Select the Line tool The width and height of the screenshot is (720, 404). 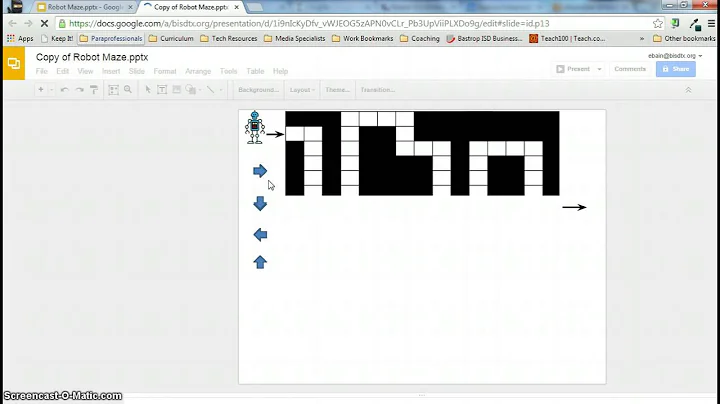211,90
